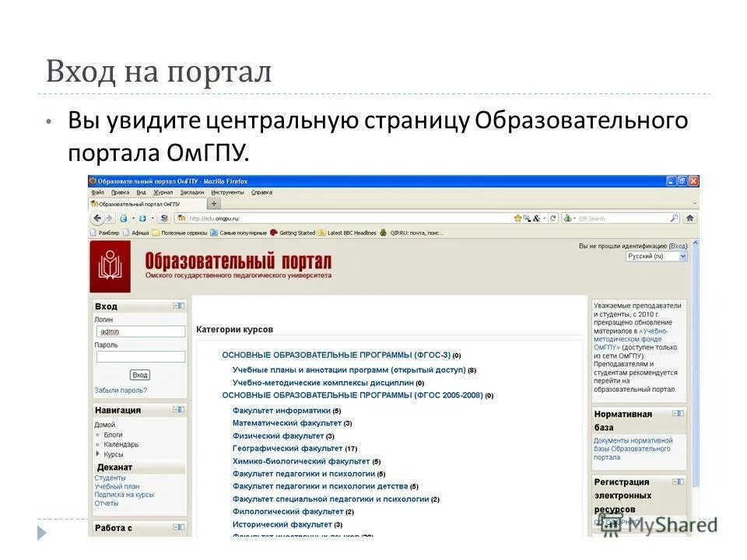Open the Закладки menu
747x560 pixels.
192,192
